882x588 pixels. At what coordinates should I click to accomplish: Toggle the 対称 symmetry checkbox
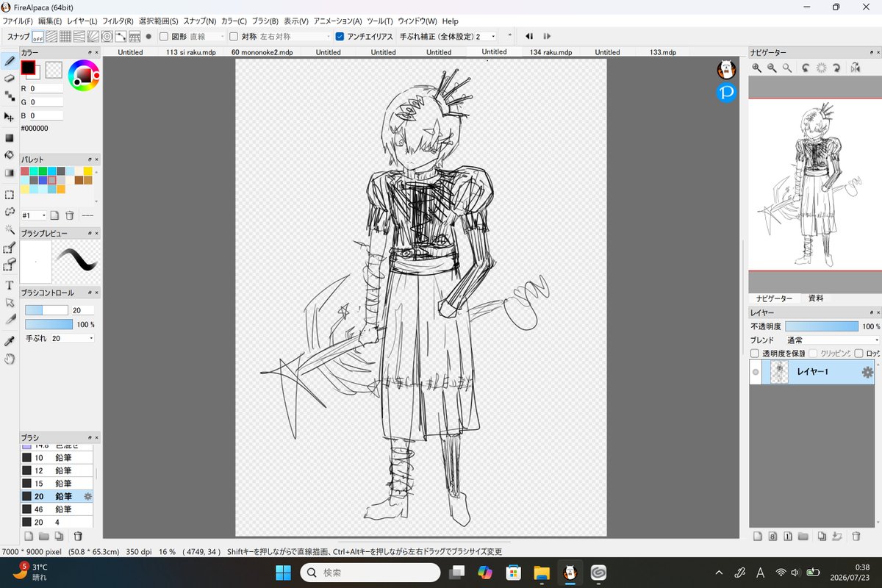pos(234,36)
